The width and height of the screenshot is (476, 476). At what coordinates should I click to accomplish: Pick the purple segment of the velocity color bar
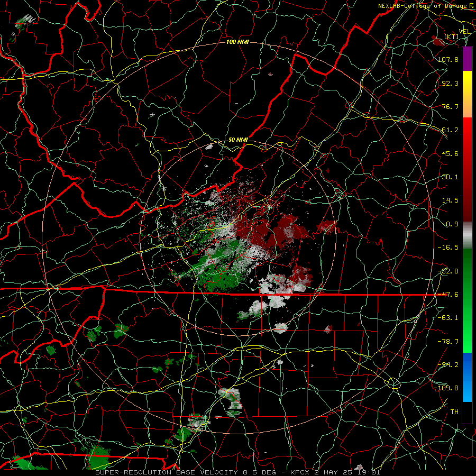coord(467,59)
